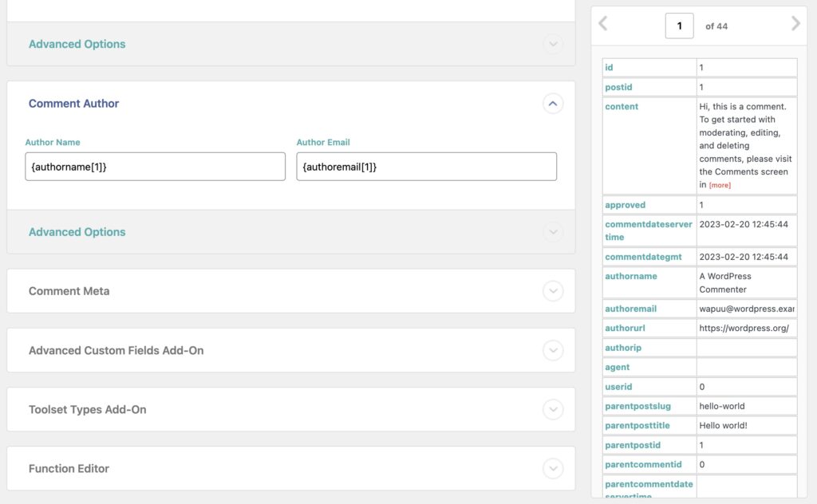Open the first Advanced Options chevron
817x504 pixels.
coord(553,44)
